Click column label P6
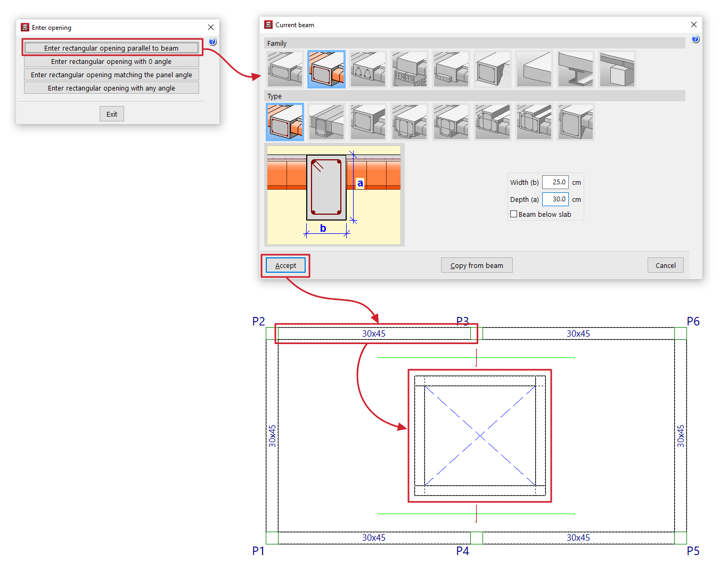This screenshot has width=728, height=570. coord(693,321)
